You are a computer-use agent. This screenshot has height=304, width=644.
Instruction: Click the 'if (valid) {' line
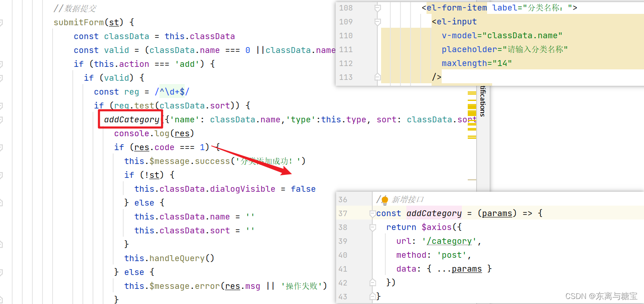tap(114, 78)
